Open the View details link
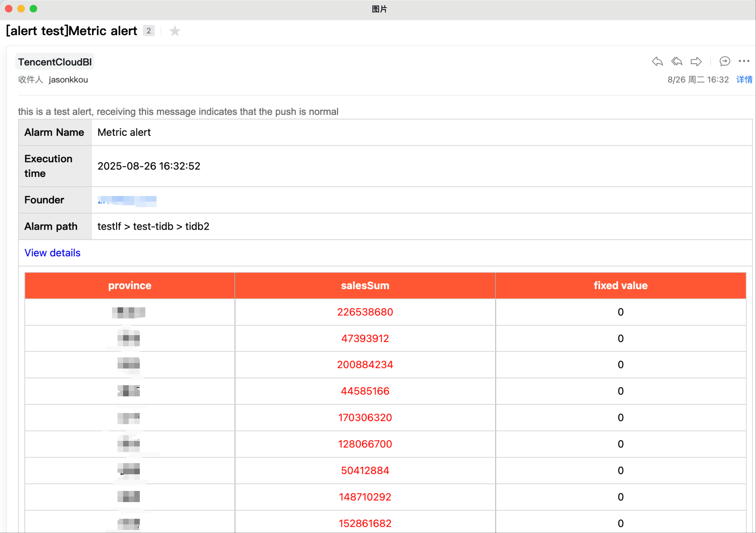The width and height of the screenshot is (756, 533). point(52,253)
